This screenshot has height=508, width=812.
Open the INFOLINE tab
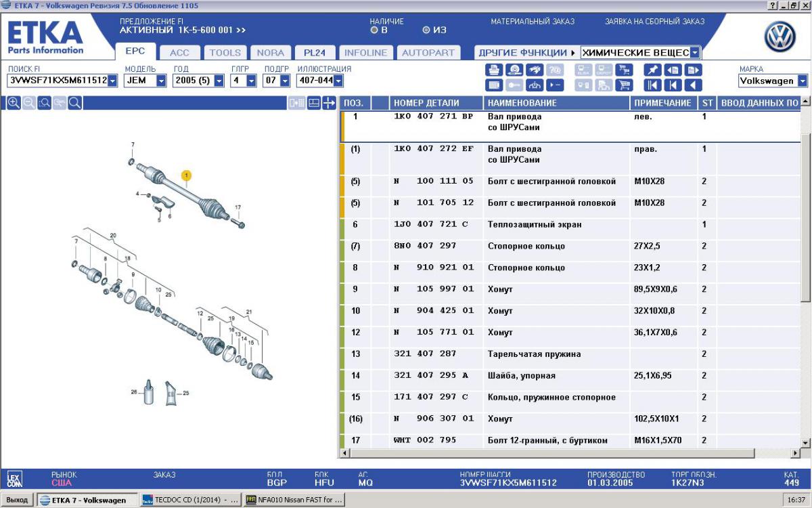(x=365, y=52)
